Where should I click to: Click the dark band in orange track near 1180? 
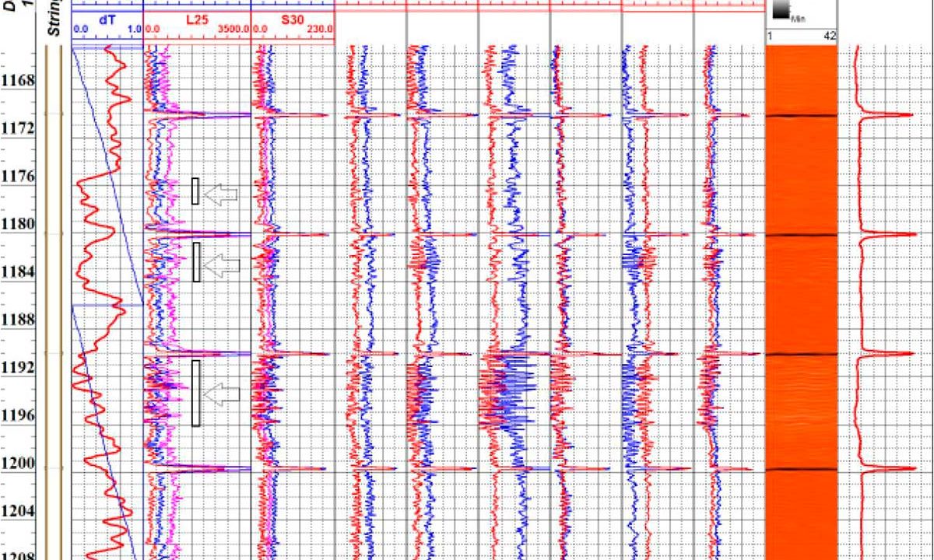pos(801,234)
